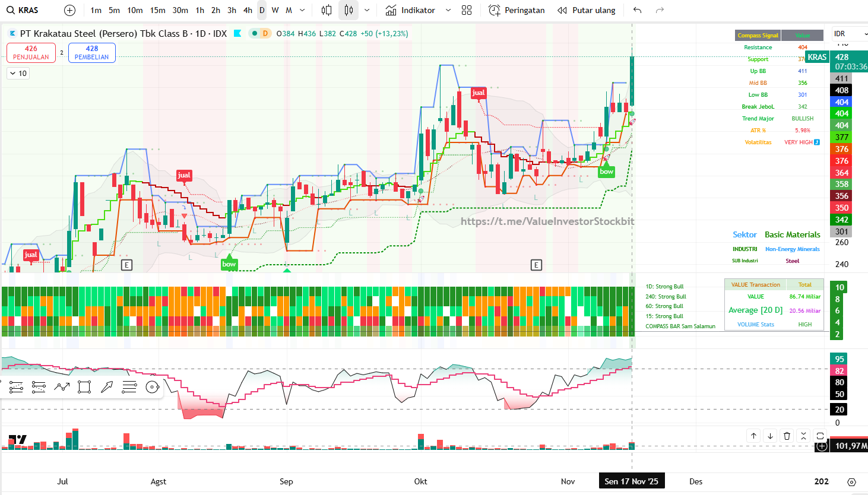Image resolution: width=868 pixels, height=495 pixels.
Task: Select the monthly M timeframe
Action: click(x=289, y=10)
